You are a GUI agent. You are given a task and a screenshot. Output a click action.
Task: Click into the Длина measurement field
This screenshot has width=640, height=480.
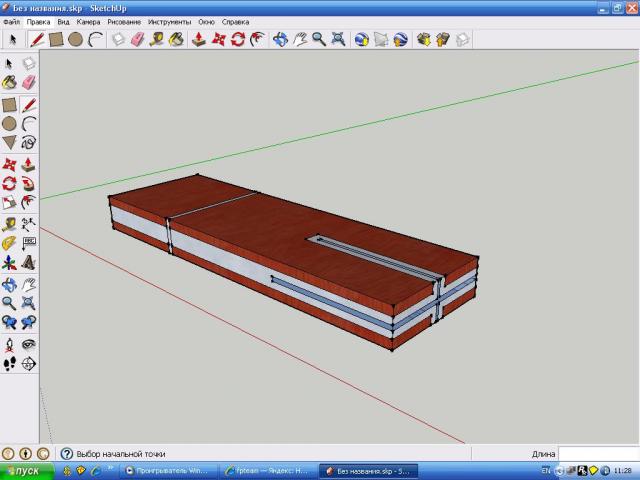click(599, 454)
